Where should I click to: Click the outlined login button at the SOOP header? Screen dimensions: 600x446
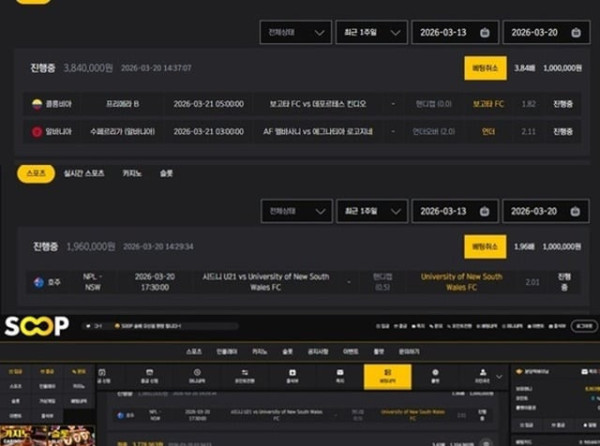pos(584,326)
